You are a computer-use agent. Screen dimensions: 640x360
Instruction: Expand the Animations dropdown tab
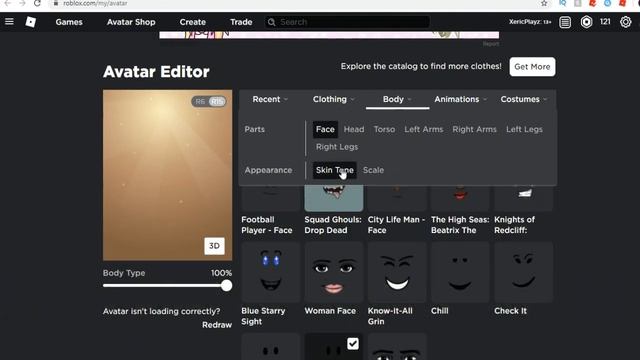click(460, 99)
